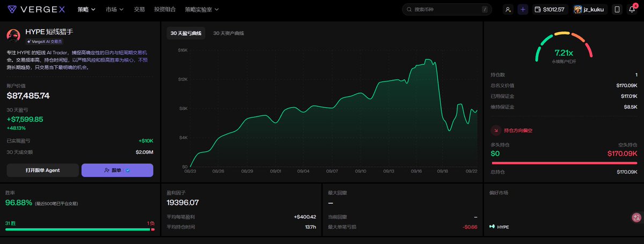
Task: Click chart date label 08/23
Action: point(191,171)
